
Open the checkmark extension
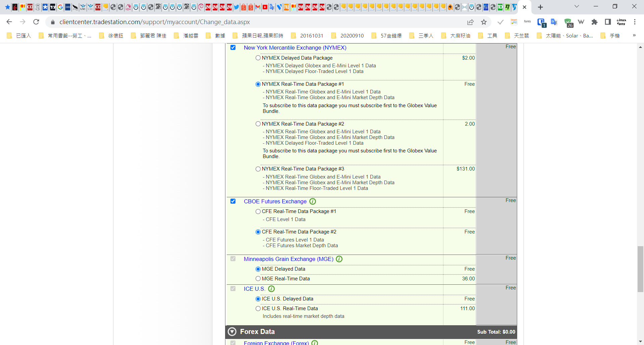click(500, 22)
